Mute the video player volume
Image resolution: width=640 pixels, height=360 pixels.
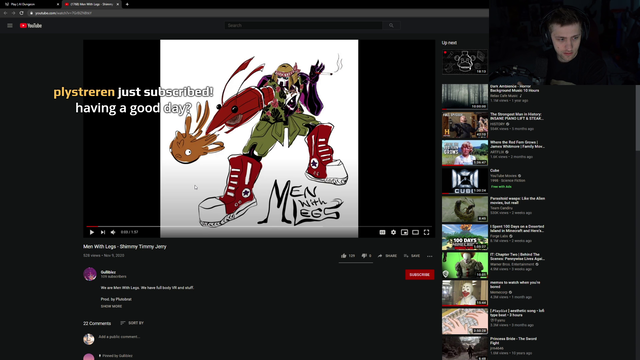(x=113, y=232)
